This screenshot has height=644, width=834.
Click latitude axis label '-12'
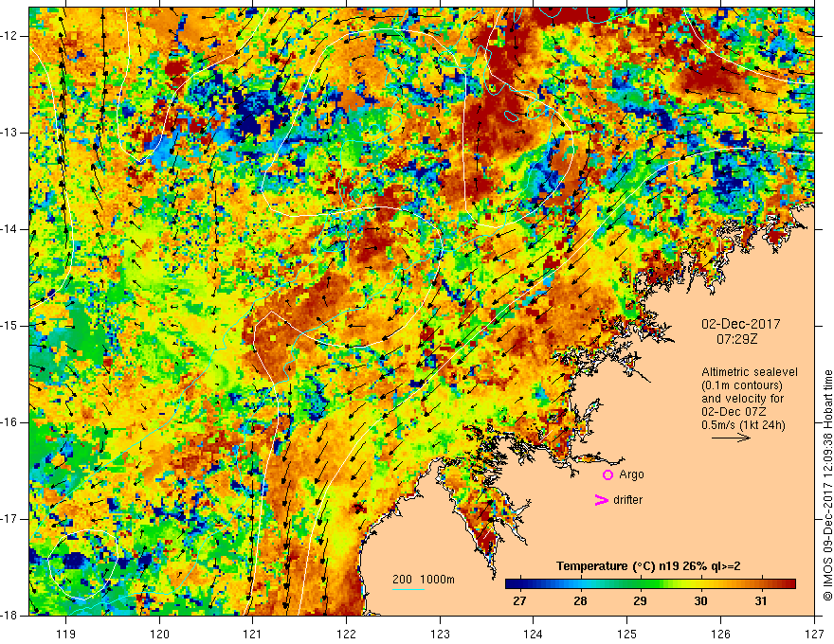(9, 36)
